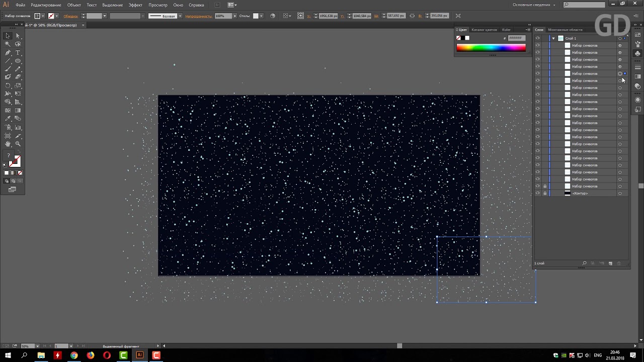
Task: Select the Gradient tool in toolbox
Action: (x=18, y=110)
